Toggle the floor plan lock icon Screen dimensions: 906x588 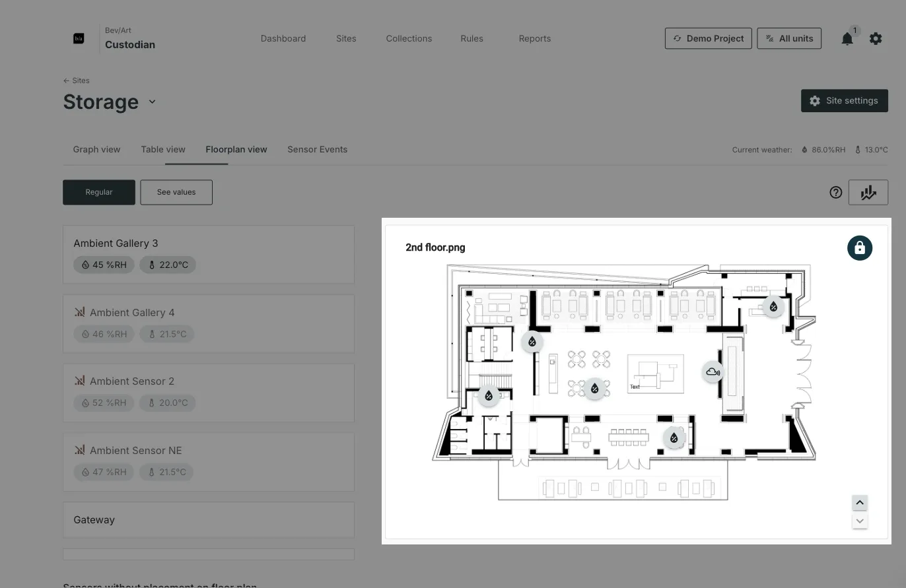click(860, 248)
